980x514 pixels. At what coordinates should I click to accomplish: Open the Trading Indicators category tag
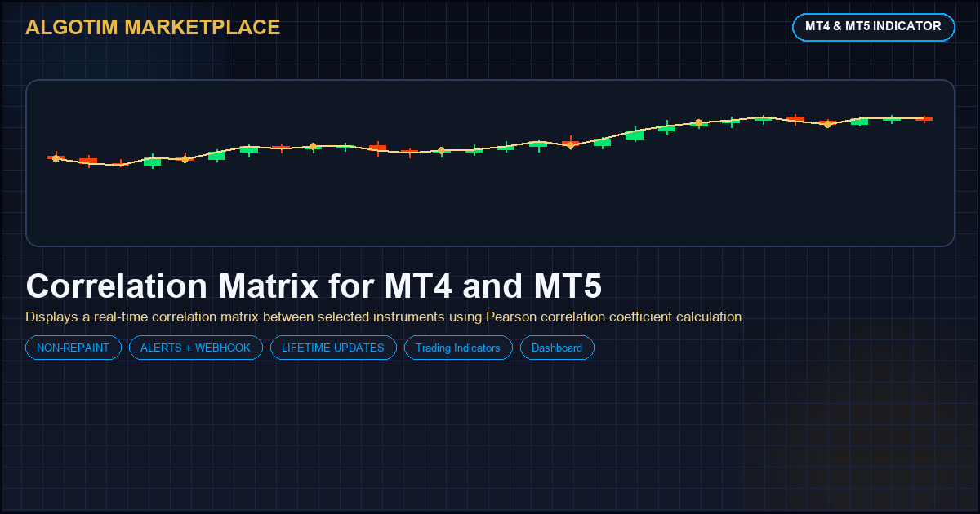458,348
